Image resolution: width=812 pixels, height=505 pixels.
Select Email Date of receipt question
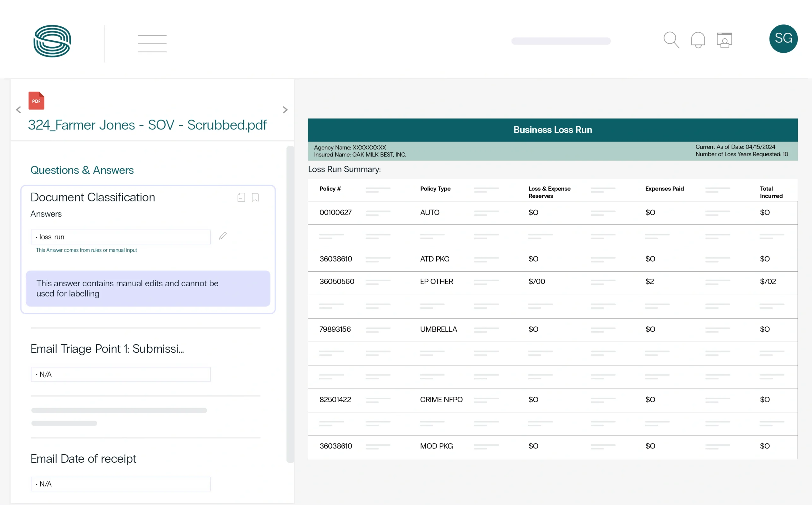[x=83, y=459]
